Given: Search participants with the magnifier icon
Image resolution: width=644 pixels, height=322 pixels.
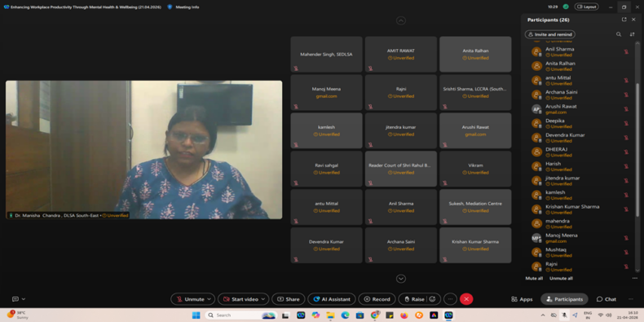Looking at the screenshot, I should click(619, 34).
